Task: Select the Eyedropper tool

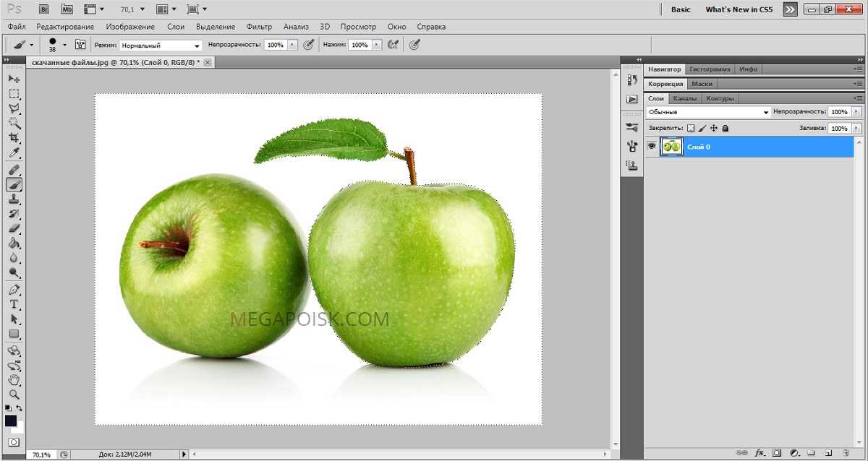Action: (x=14, y=153)
